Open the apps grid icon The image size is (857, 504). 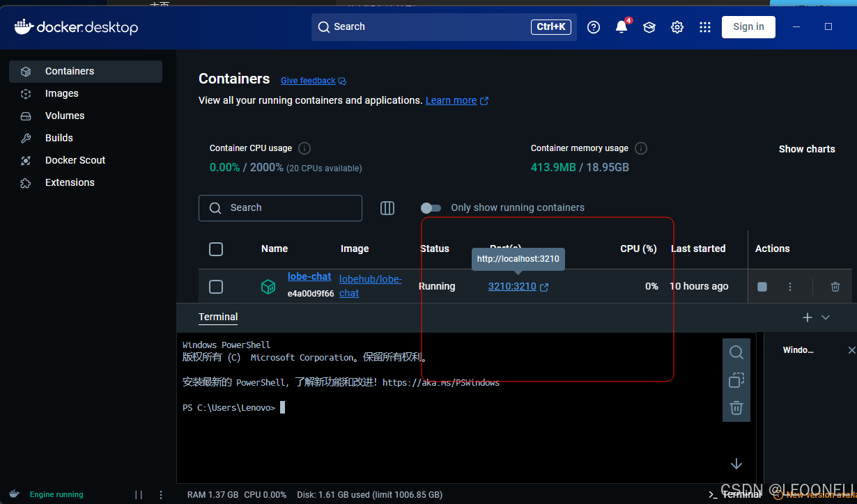pyautogui.click(x=705, y=27)
